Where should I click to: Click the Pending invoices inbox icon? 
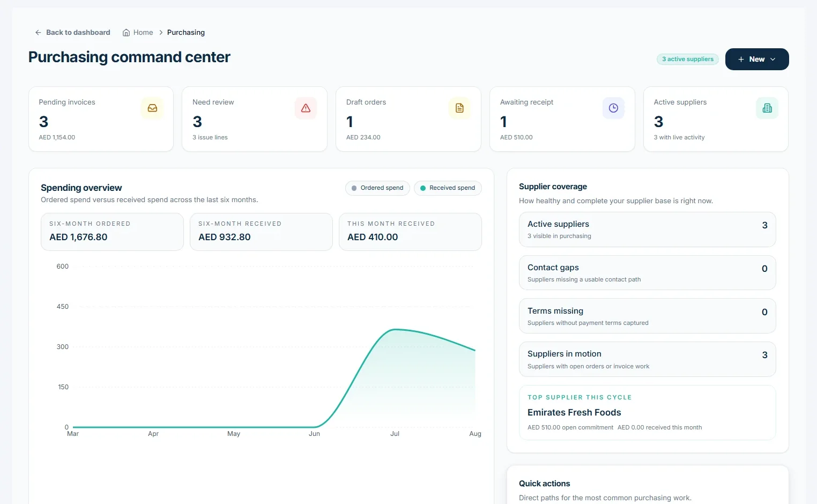pos(152,108)
